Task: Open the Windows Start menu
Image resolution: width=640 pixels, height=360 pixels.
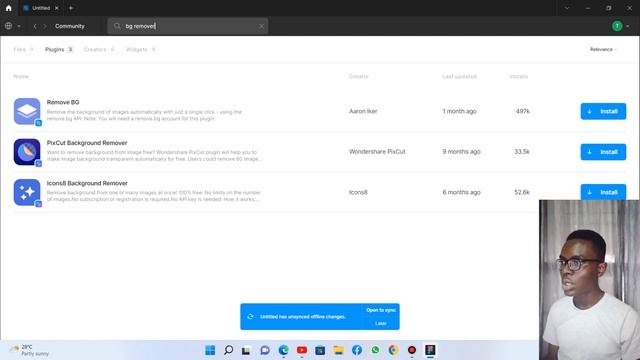Action: (210, 350)
